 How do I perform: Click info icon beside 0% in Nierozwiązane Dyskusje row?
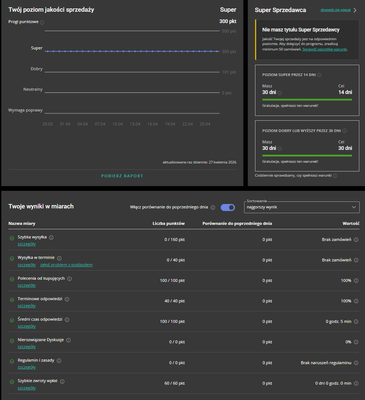[x=356, y=342]
